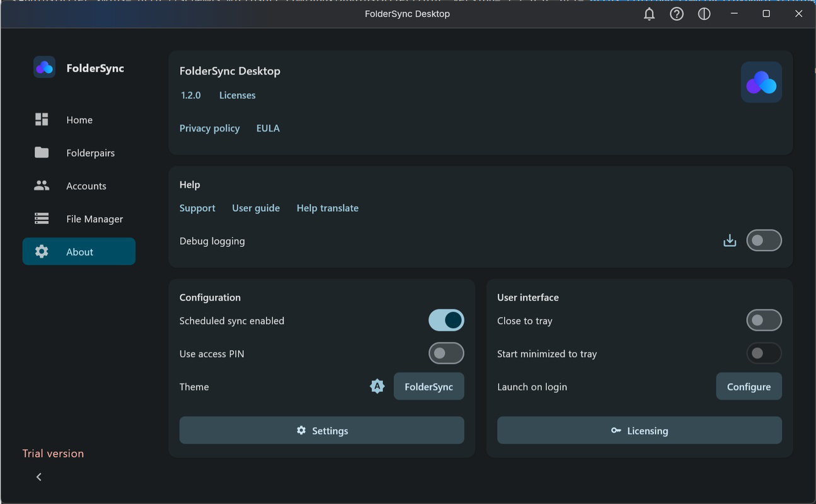Select the About sidebar item

click(79, 251)
